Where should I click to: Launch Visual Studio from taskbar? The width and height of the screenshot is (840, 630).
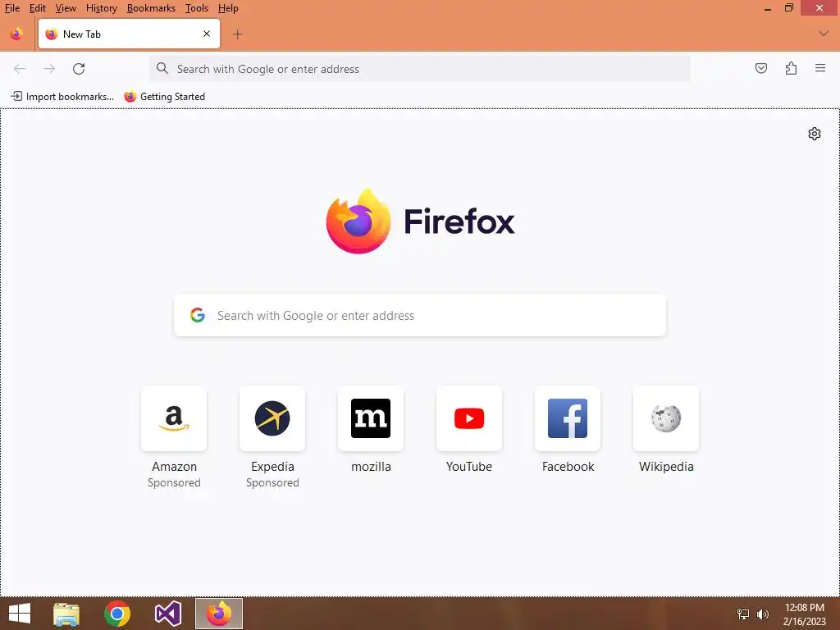pyautogui.click(x=168, y=614)
